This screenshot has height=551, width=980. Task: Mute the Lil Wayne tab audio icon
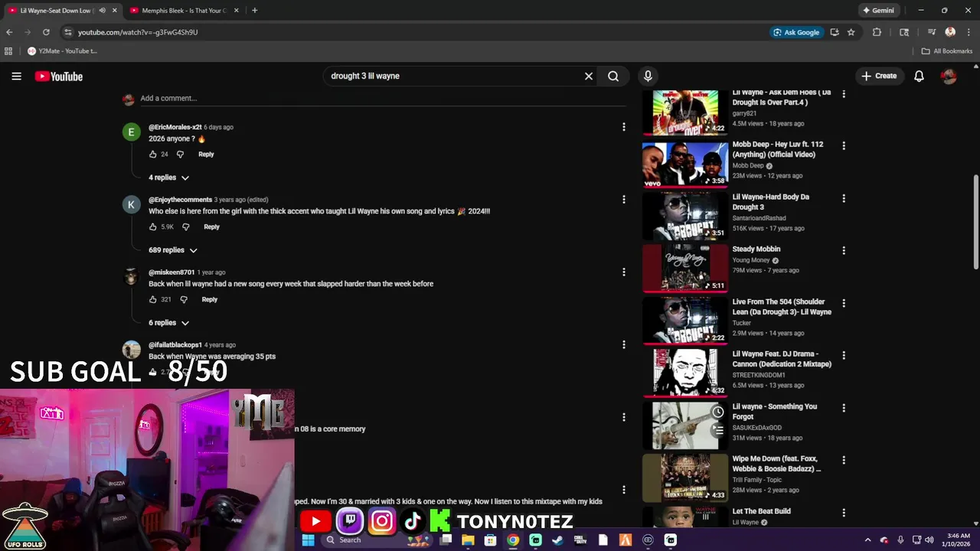[x=102, y=11]
